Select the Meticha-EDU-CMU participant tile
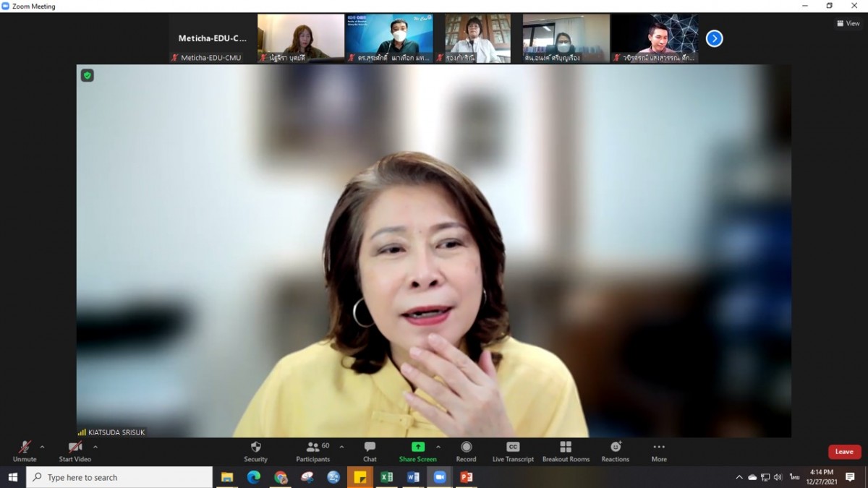868x488 pixels. (213, 38)
